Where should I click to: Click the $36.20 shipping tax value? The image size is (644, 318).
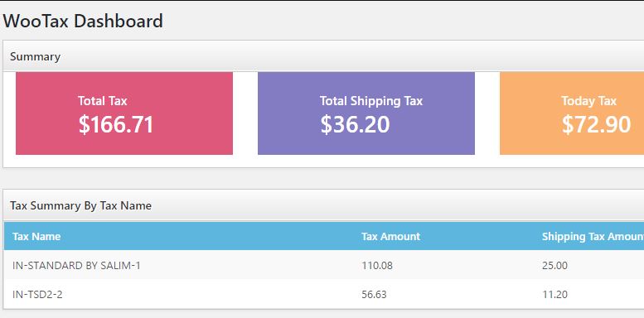click(x=355, y=125)
